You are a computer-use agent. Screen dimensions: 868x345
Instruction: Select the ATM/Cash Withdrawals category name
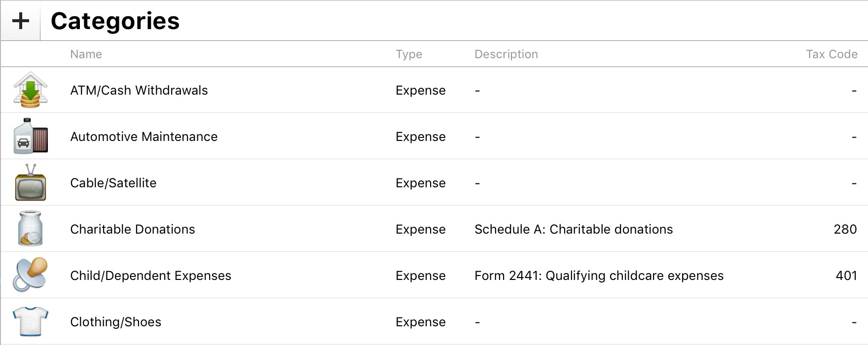coord(139,91)
